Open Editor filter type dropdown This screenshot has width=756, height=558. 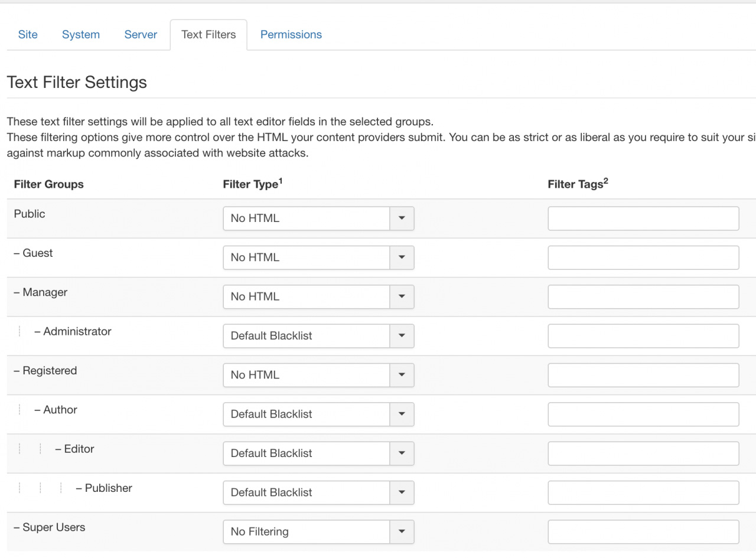[318, 453]
